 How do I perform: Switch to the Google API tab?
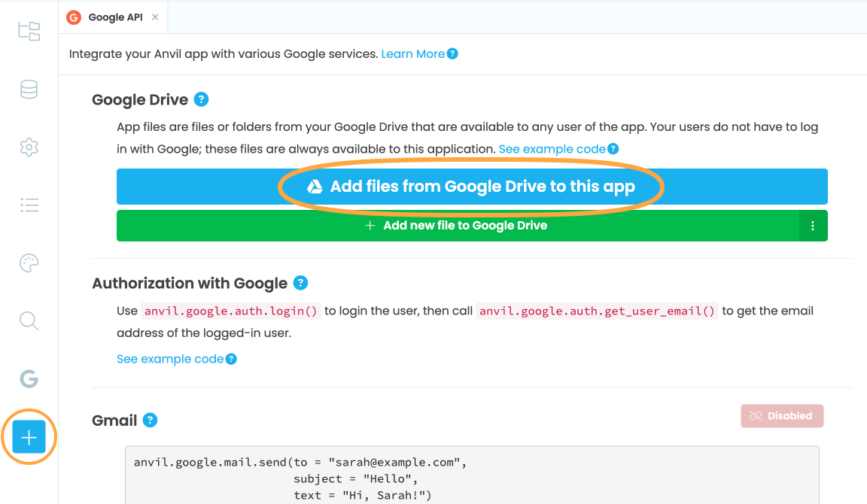[x=111, y=17]
